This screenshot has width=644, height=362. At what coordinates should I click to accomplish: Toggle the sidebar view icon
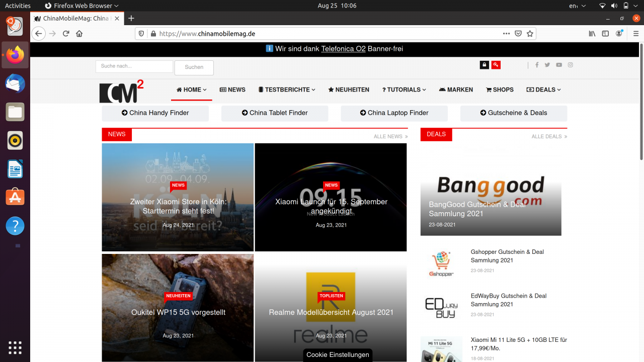click(605, 34)
